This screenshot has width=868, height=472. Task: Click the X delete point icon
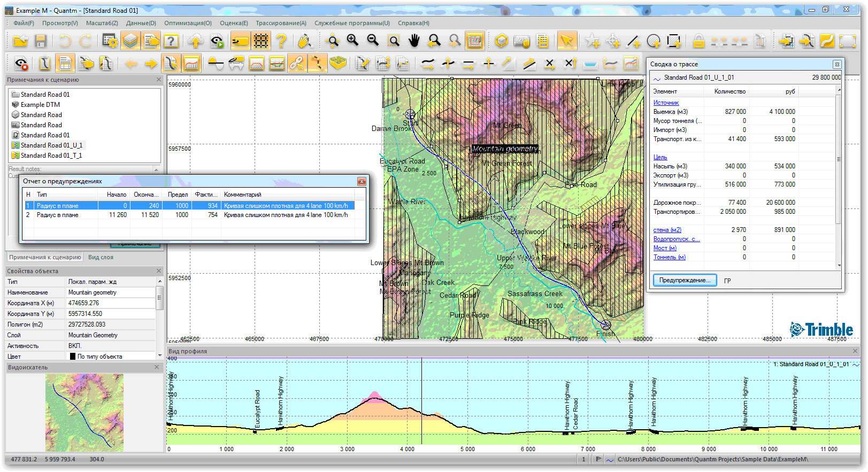click(550, 64)
